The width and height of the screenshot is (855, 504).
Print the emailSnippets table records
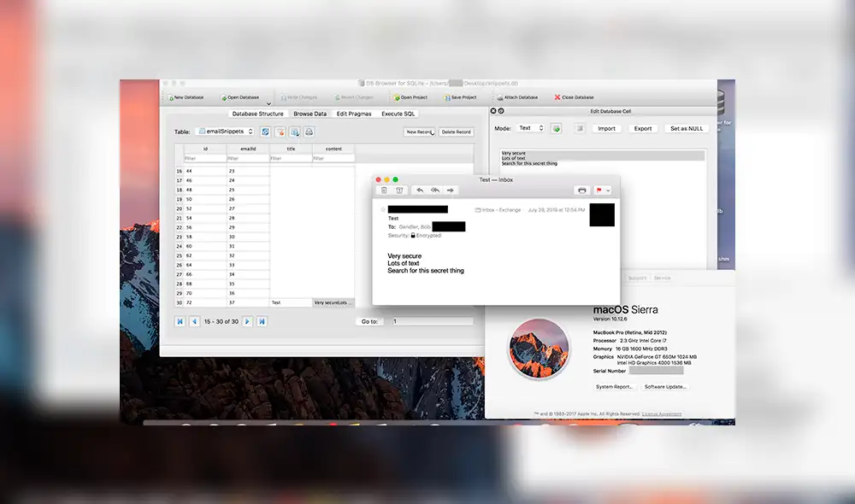coord(309,132)
